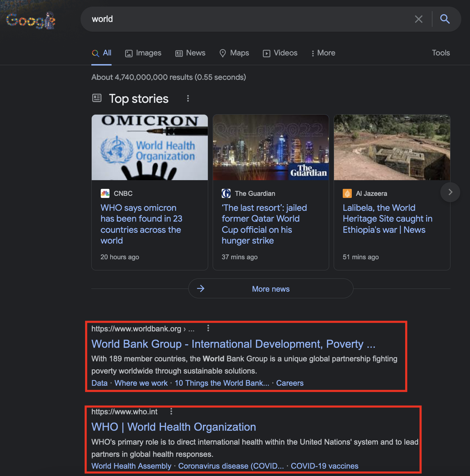Click the magnifying glass search button
470x476 pixels.
[x=445, y=19]
